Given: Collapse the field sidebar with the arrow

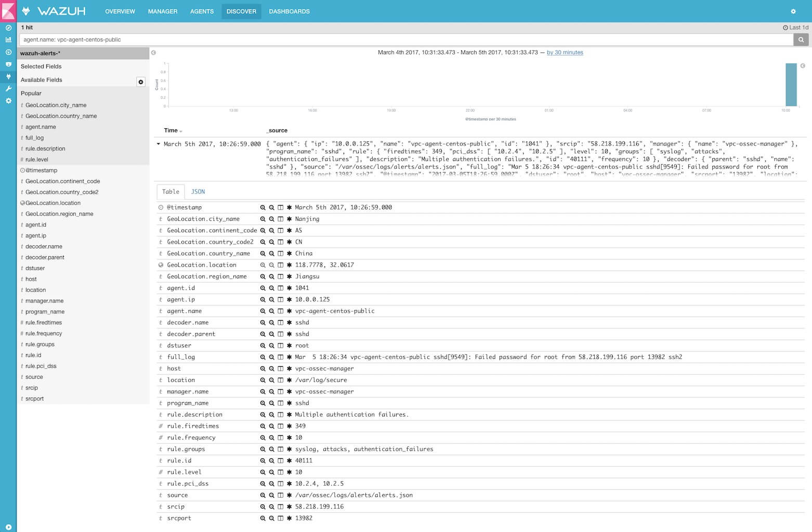Looking at the screenshot, I should [153, 52].
